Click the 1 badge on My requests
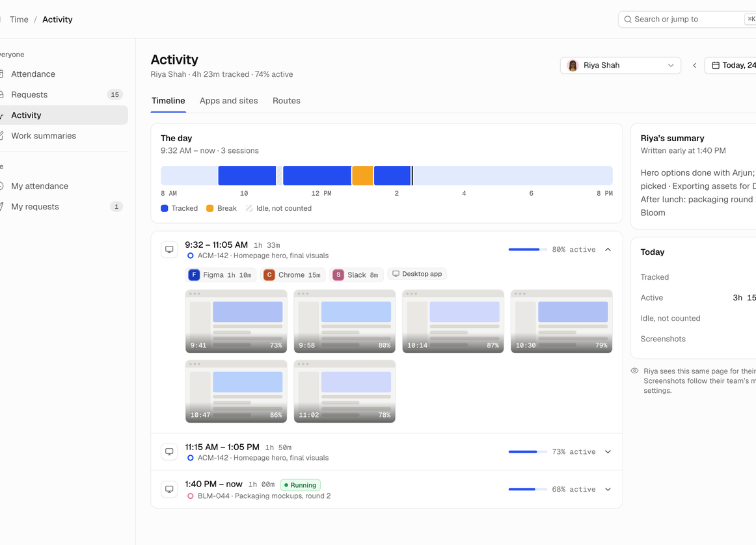756x545 pixels. [x=116, y=207]
